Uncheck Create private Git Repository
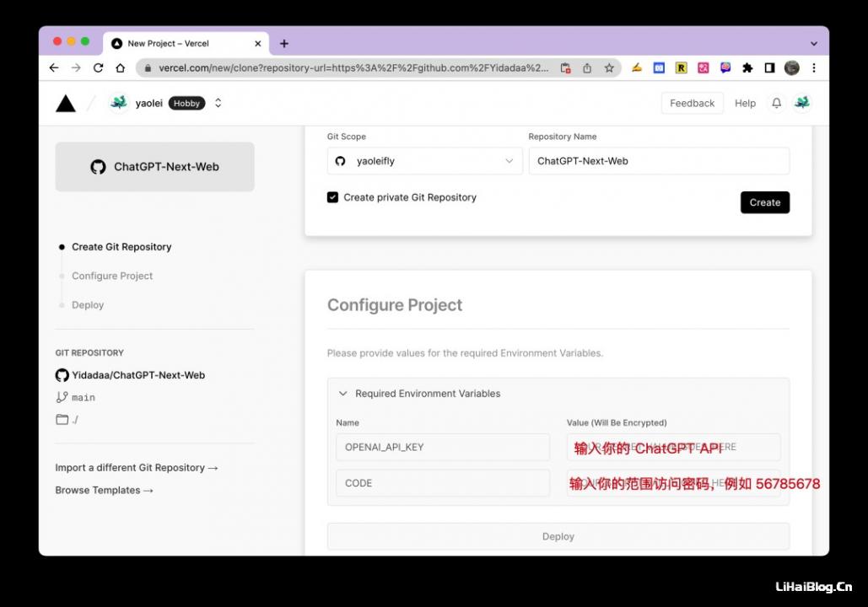Image resolution: width=868 pixels, height=607 pixels. point(332,197)
